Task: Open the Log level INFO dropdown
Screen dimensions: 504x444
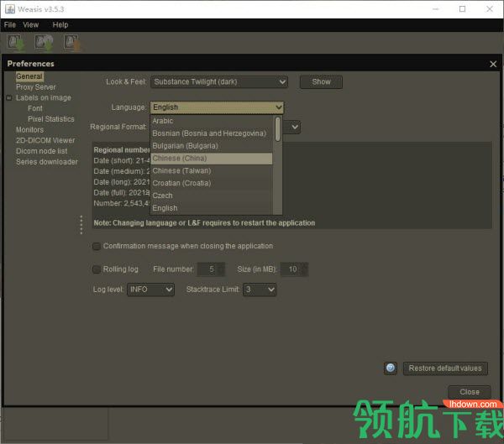Action: coord(150,290)
